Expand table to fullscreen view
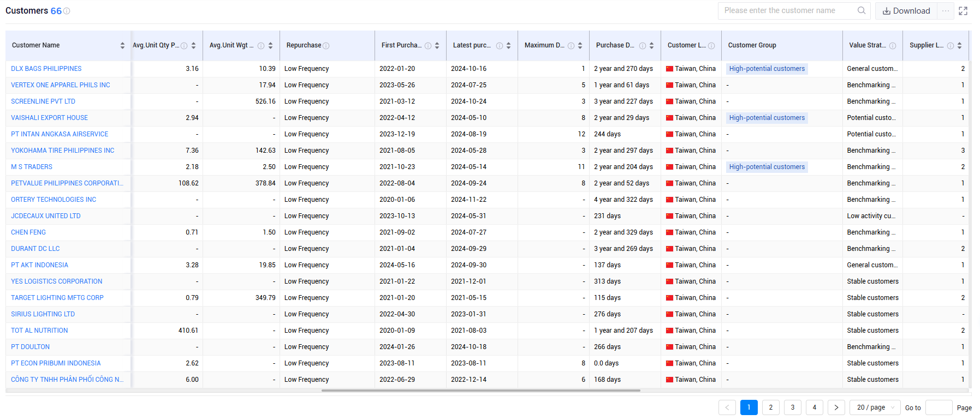The height and width of the screenshot is (420, 980). point(963,11)
